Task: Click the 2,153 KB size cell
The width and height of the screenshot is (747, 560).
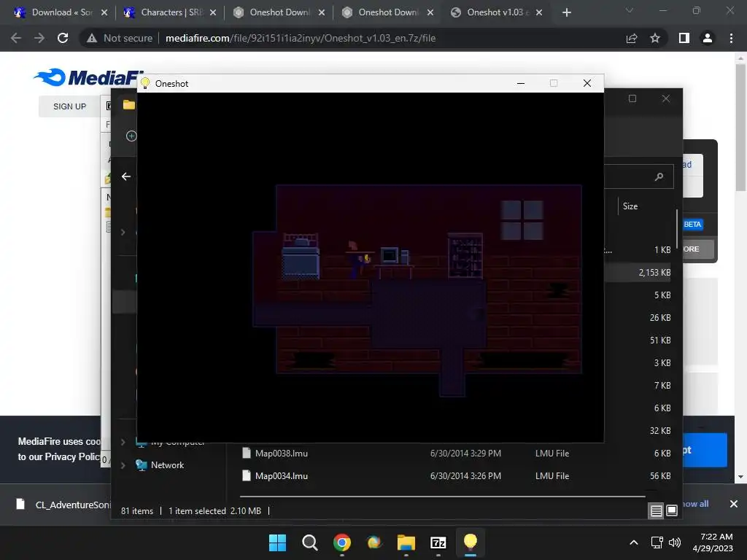Action: coord(654,273)
